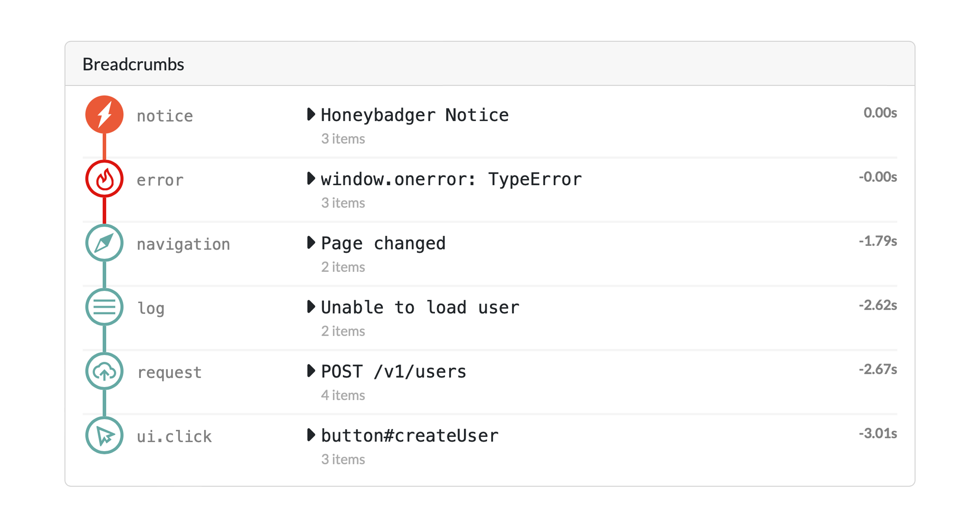This screenshot has width=980, height=528.
Task: Click the 4 items count text
Action: tap(343, 395)
